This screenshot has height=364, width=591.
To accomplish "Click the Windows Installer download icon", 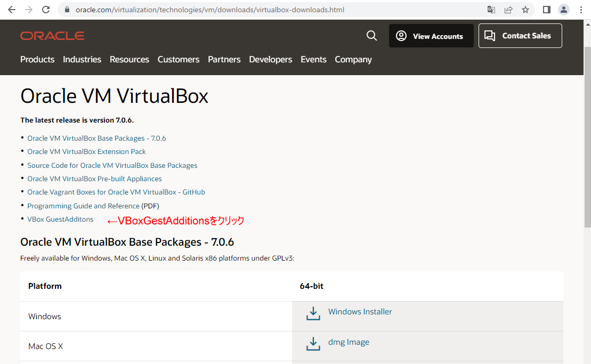I will [x=313, y=313].
